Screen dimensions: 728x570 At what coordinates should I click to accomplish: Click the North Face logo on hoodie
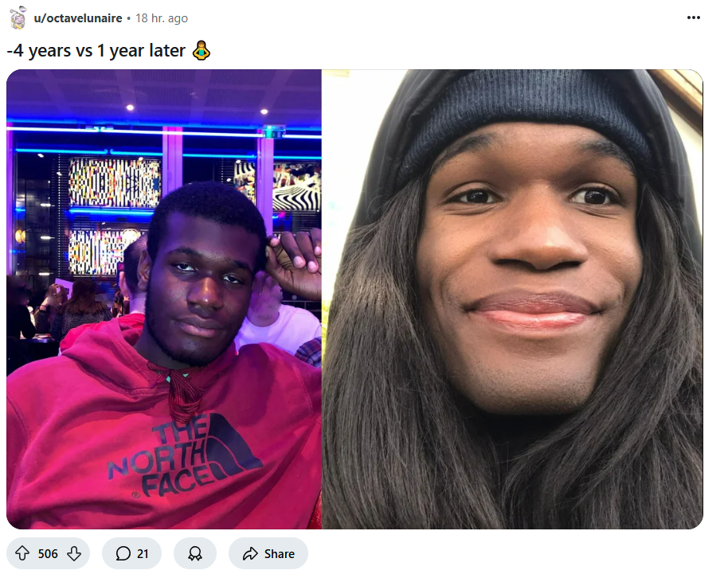(186, 455)
